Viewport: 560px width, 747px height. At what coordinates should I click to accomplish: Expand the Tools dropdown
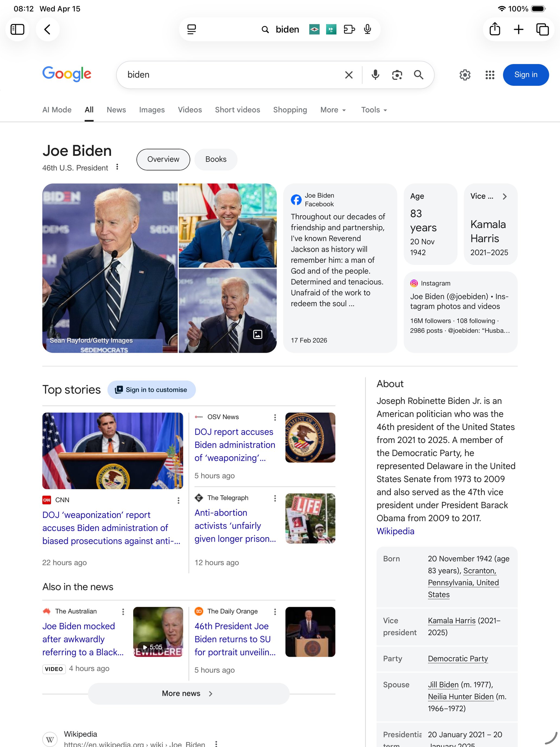[x=374, y=110]
